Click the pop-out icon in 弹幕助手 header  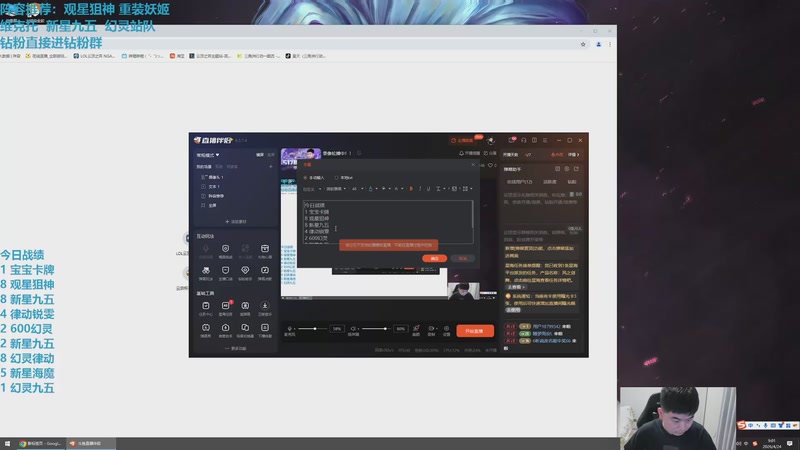(576, 169)
